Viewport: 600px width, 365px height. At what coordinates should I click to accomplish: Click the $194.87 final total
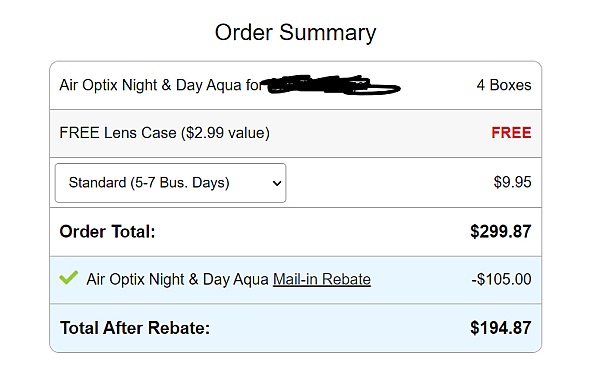pyautogui.click(x=501, y=328)
